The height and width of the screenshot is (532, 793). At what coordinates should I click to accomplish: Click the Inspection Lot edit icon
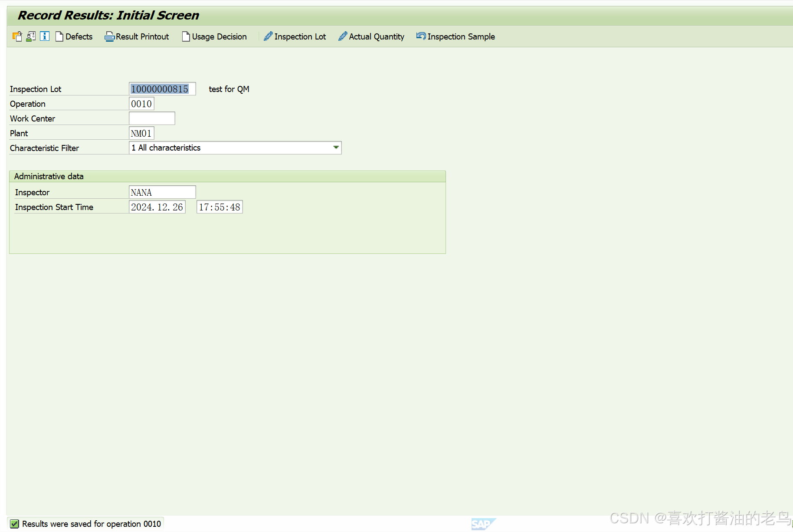click(x=268, y=36)
